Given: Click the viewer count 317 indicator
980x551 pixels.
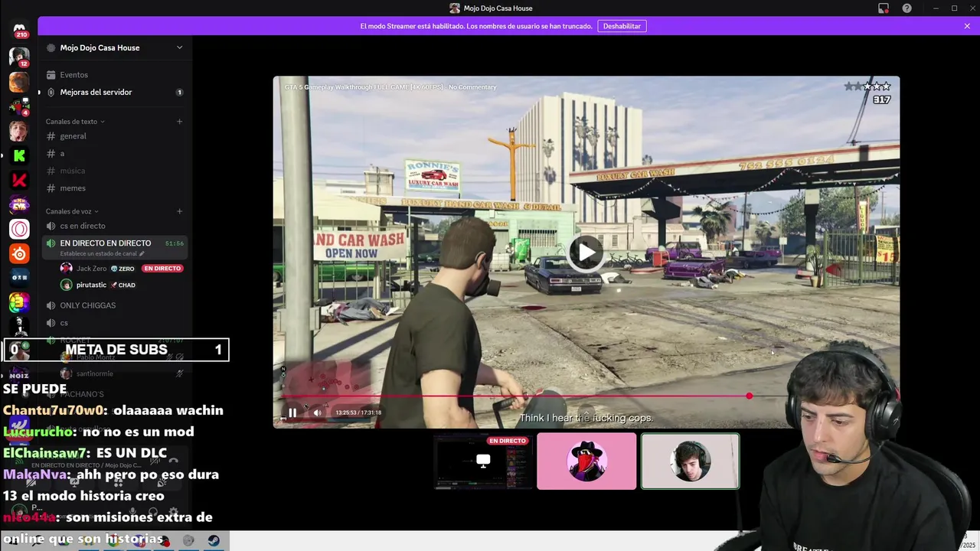Looking at the screenshot, I should click(x=881, y=99).
